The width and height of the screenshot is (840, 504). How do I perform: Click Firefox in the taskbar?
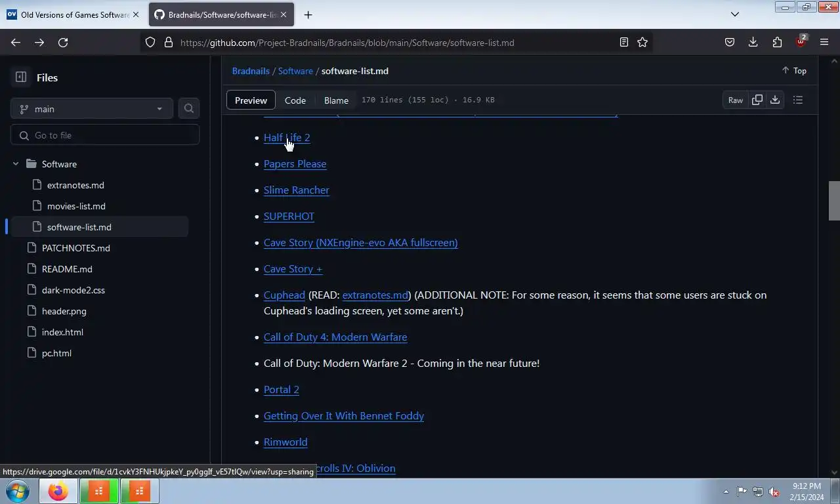(58, 491)
